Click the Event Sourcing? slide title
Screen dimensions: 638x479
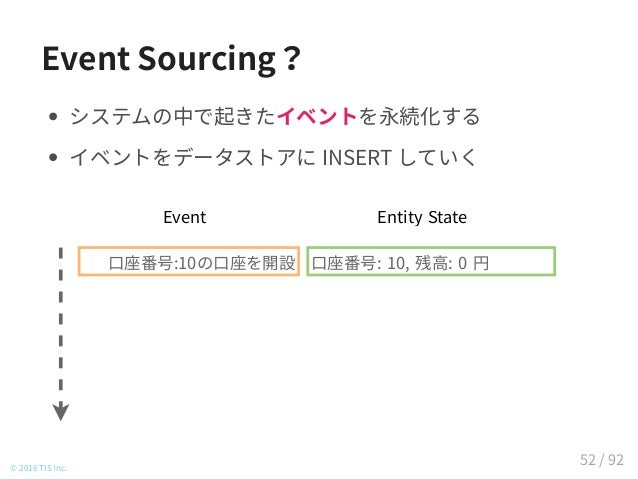(171, 59)
